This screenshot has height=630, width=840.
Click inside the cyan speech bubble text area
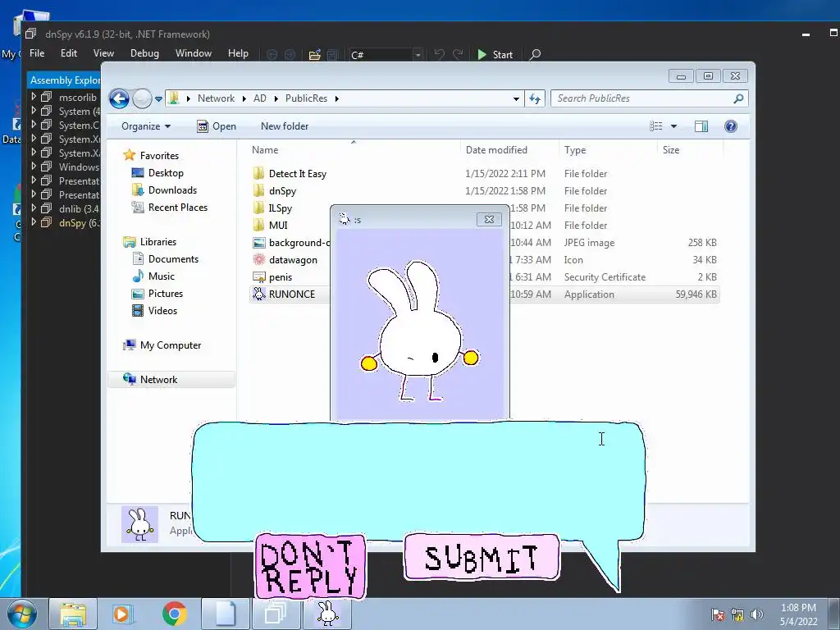point(418,481)
